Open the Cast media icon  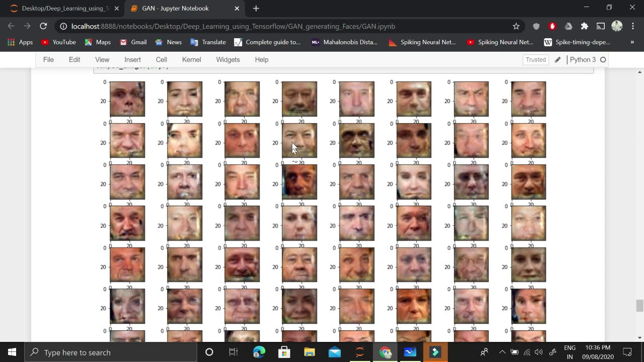pyautogui.click(x=601, y=26)
